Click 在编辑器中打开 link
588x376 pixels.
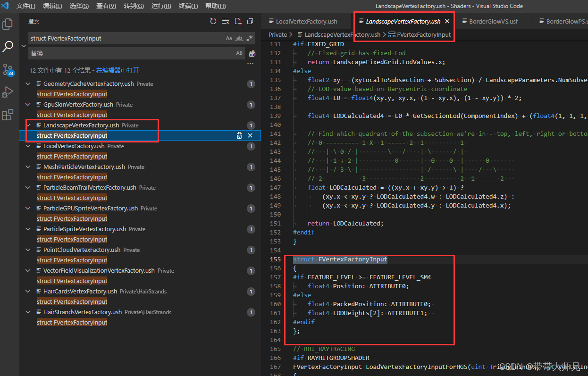coord(118,70)
